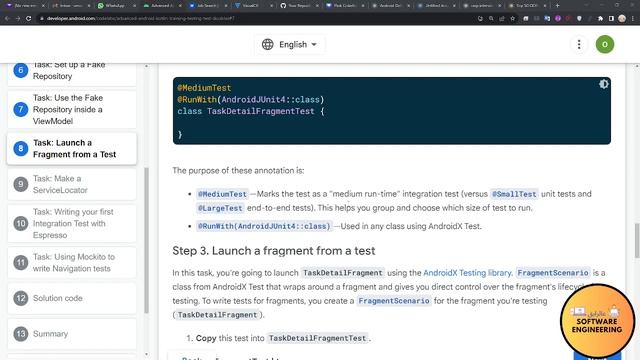The height and width of the screenshot is (360, 640).
Task: Jump to step 12 Solution code
Action: (72, 298)
